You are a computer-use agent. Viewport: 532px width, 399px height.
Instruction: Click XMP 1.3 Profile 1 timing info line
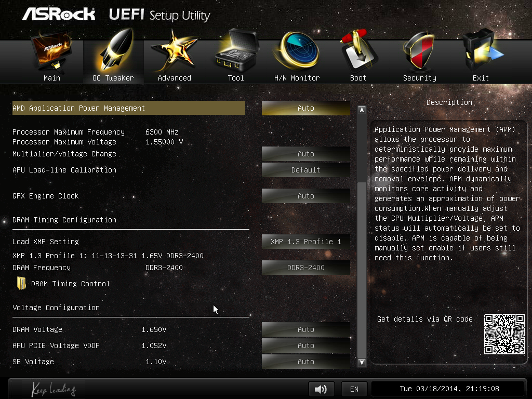pyautogui.click(x=108, y=256)
